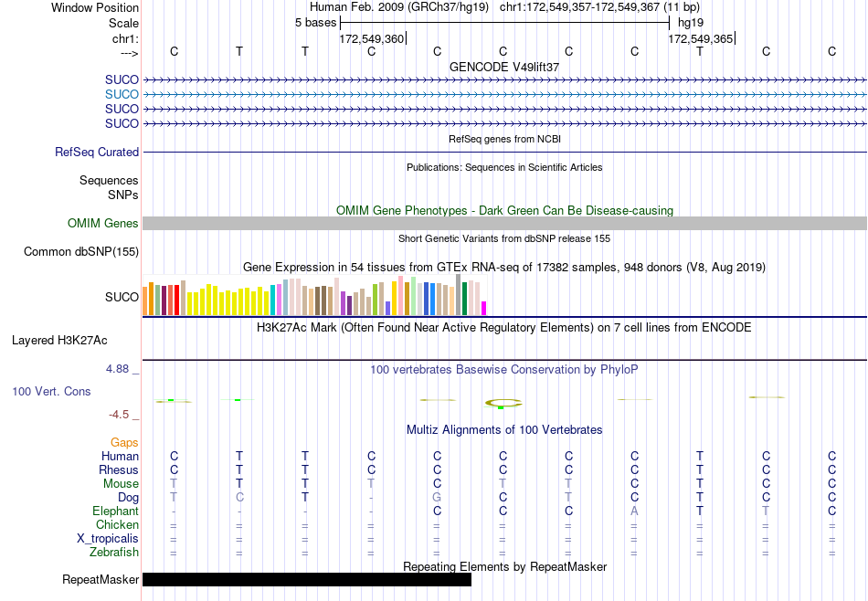Click the SNPs label under Sequences

[x=123, y=195]
